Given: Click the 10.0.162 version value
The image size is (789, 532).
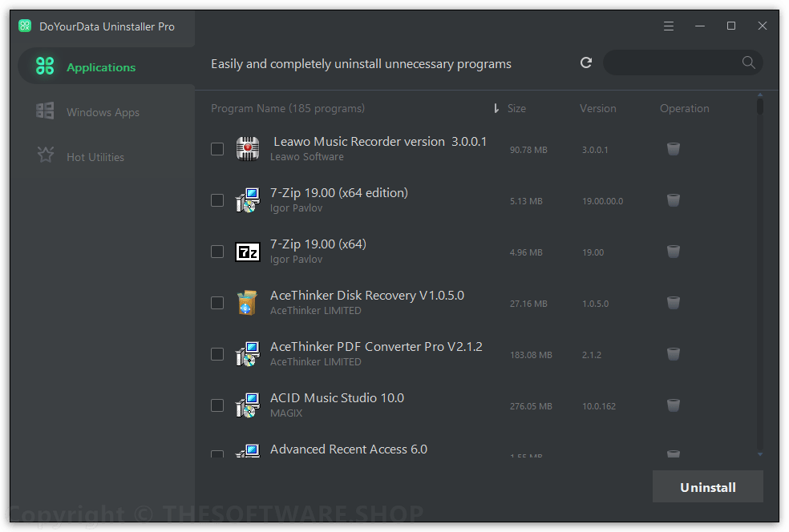Looking at the screenshot, I should (x=599, y=406).
